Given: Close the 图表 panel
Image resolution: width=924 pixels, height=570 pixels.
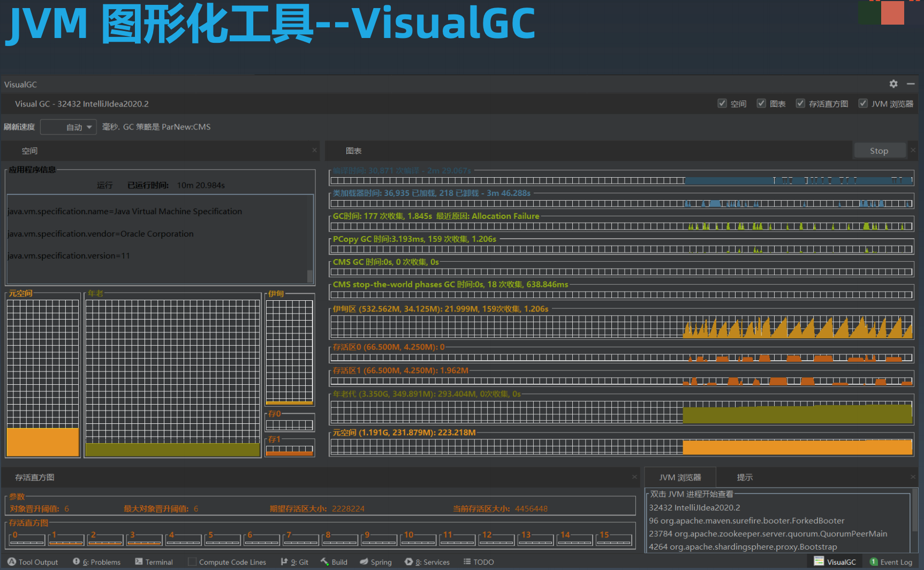Looking at the screenshot, I should (x=913, y=150).
